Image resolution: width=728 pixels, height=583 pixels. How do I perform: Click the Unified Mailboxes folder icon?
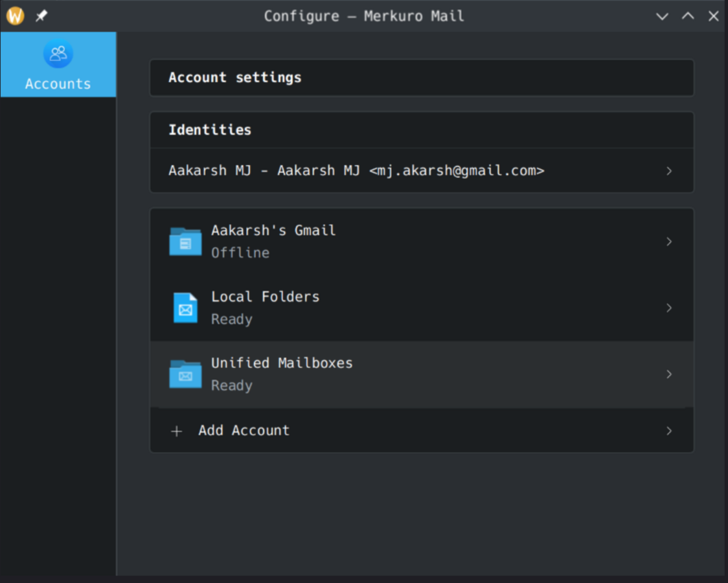(x=185, y=374)
